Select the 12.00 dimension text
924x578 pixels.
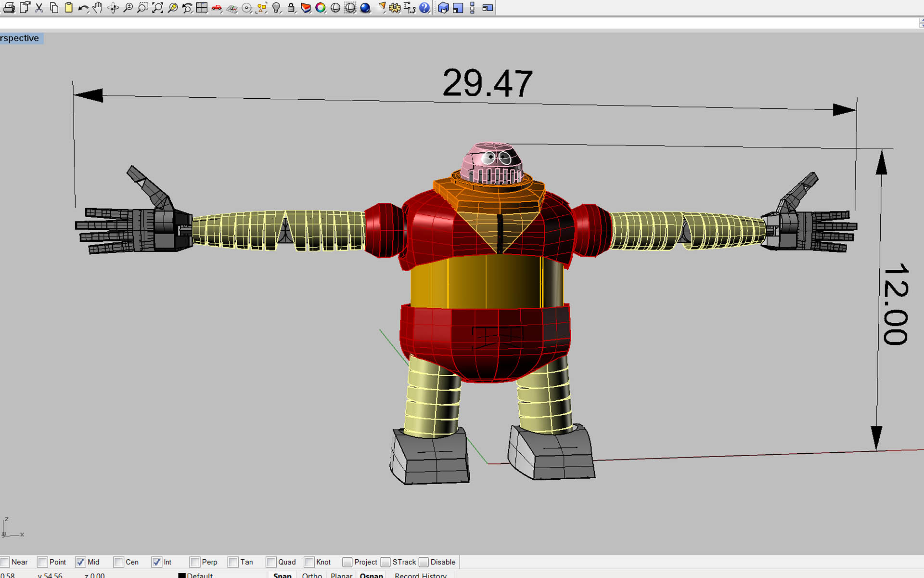[896, 304]
